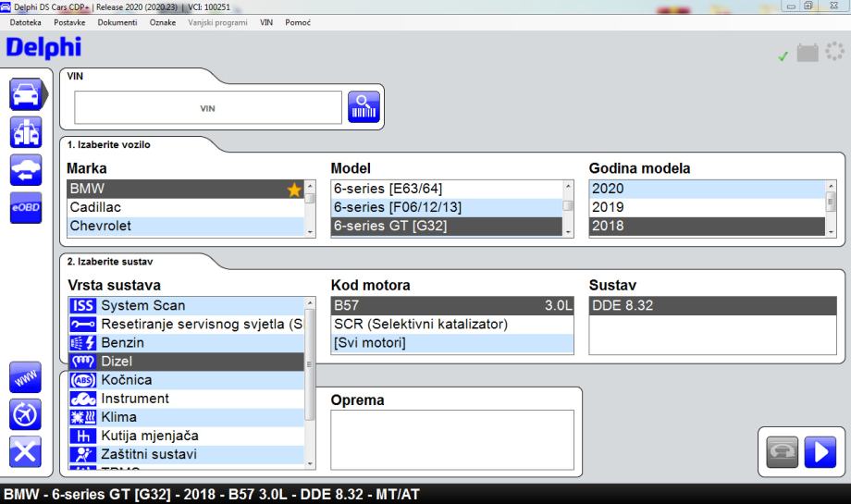Image resolution: width=851 pixels, height=504 pixels.
Task: Select [Svi motori] entry
Action: tap(452, 343)
